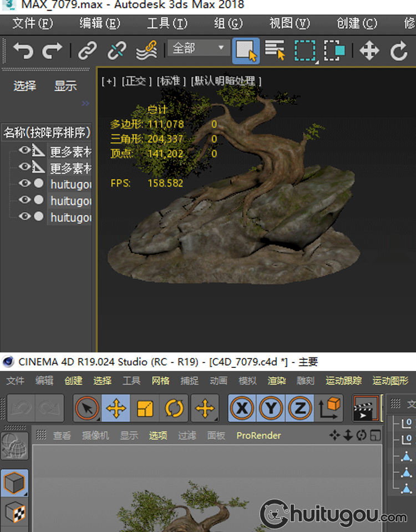Toggle visibility of first huitugou object

coord(24,183)
